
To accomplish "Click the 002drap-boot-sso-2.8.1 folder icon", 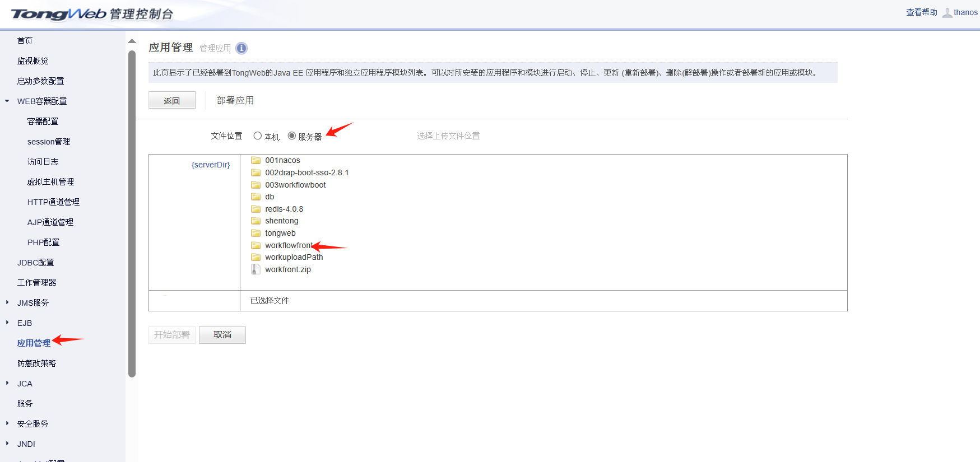I will tap(256, 172).
